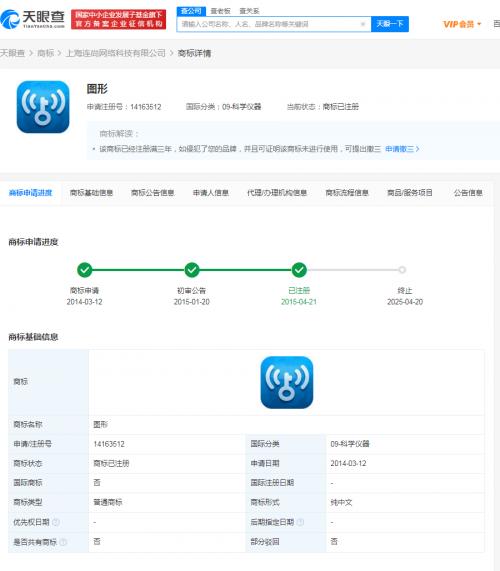Click the 天眼一下 search button
The height and width of the screenshot is (571, 500).
click(x=390, y=24)
